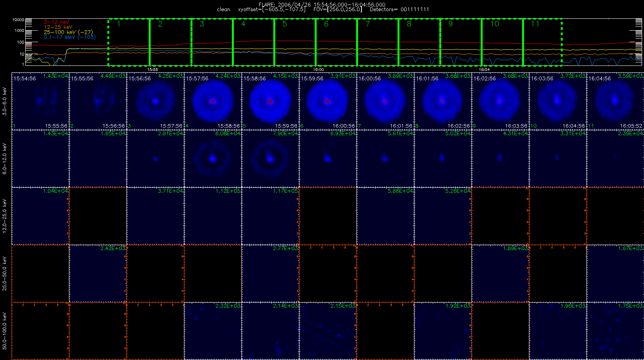Select interval 9 marker in the light curve
Screen dimensions: 644x360
pos(450,24)
